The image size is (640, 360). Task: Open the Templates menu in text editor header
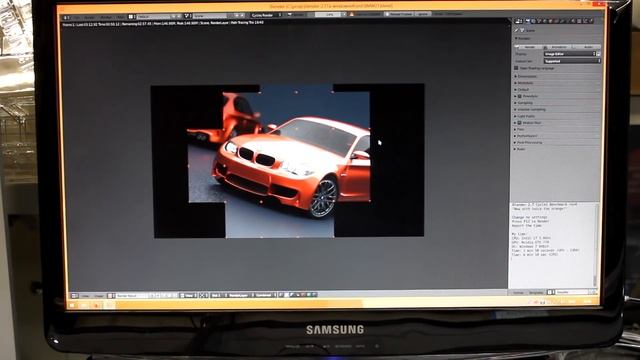pyautogui.click(x=536, y=292)
